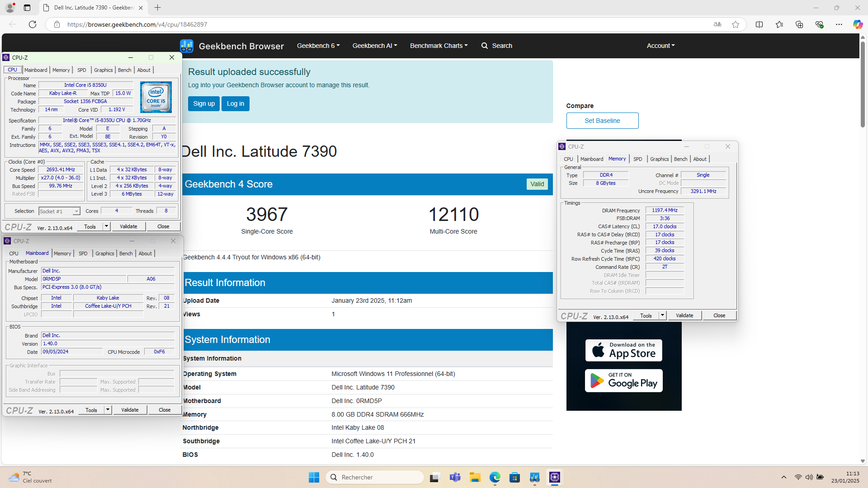Click the Valid badge in score header
The image size is (868, 488).
(x=537, y=184)
